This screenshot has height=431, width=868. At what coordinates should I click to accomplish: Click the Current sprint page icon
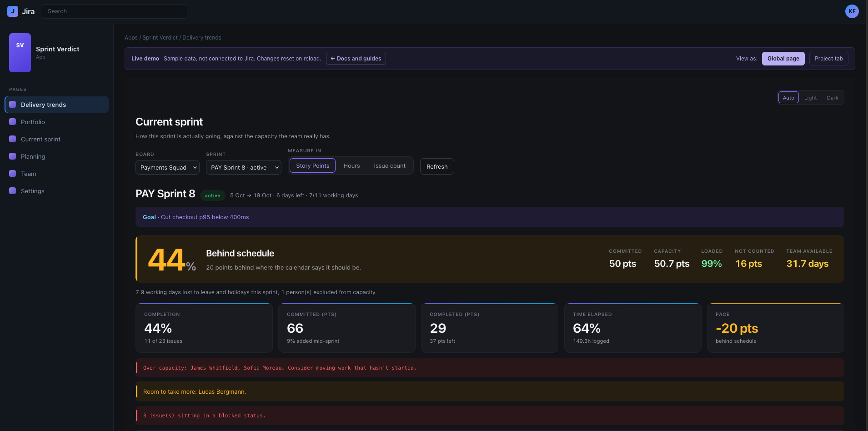click(x=13, y=139)
